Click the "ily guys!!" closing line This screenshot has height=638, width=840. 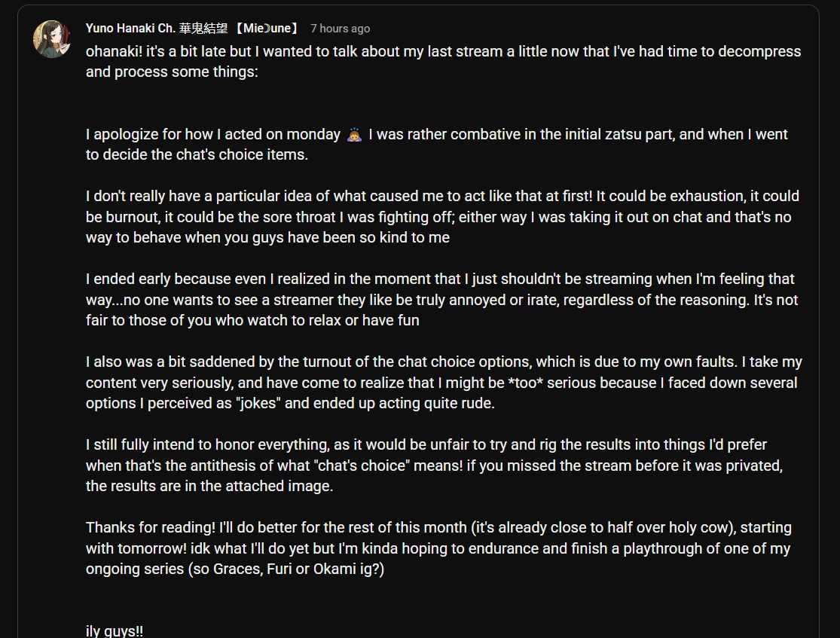(x=114, y=630)
